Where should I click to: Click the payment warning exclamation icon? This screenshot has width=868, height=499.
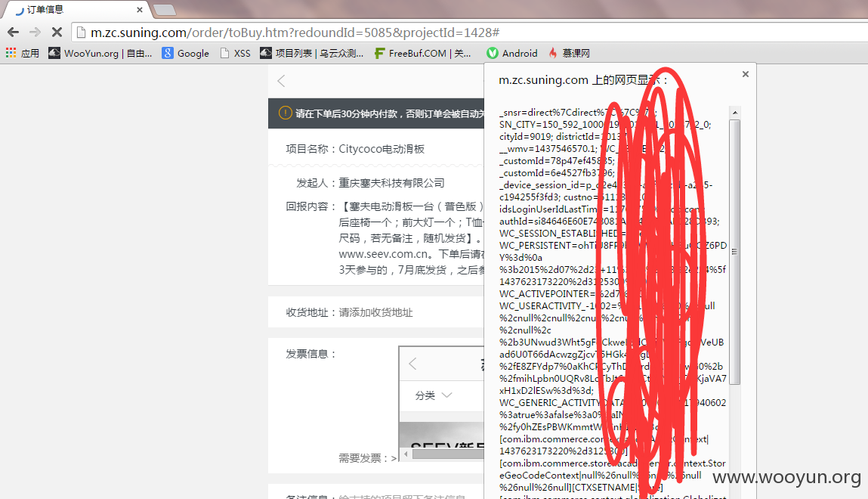pyautogui.click(x=285, y=113)
